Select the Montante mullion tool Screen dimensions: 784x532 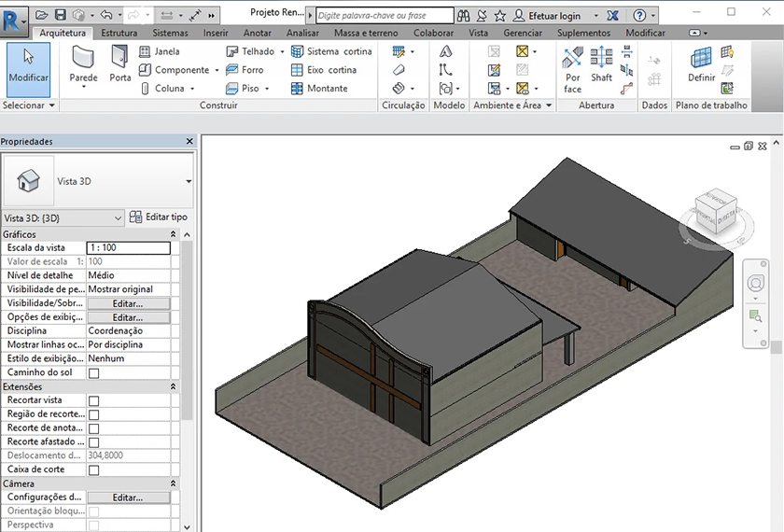[x=318, y=89]
